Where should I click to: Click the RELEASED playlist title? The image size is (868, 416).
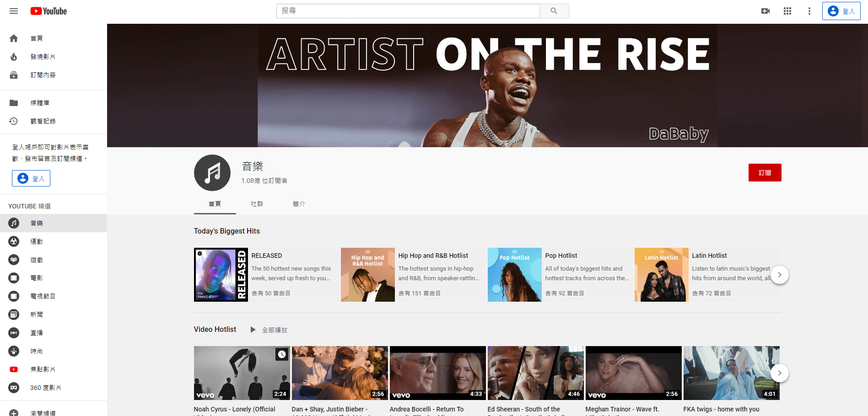click(x=267, y=256)
